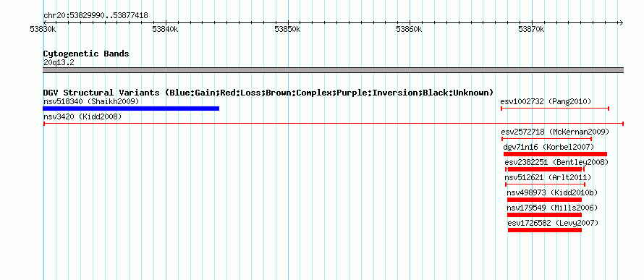The image size is (644, 280).
Task: Open the dgv71n16 (Korbel2007) label
Action: click(x=548, y=147)
